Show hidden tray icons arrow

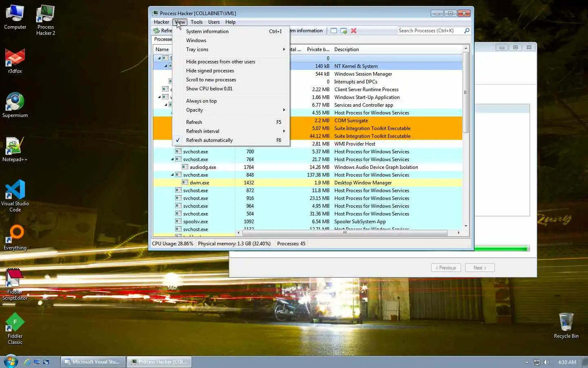click(527, 362)
